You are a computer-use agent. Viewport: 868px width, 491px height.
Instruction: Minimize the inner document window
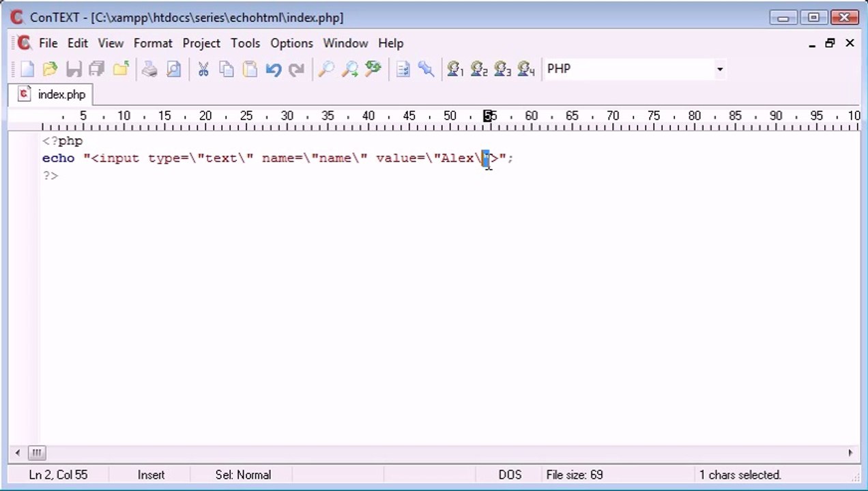(812, 44)
